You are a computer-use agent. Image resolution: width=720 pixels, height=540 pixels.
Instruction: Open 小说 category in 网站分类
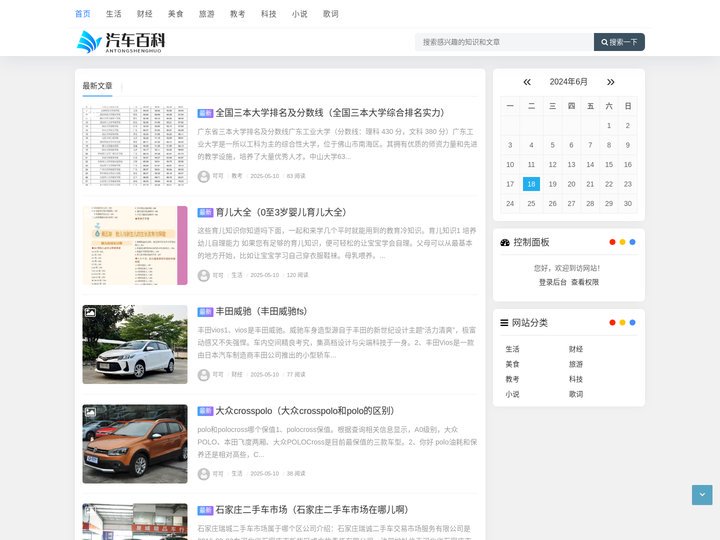[x=512, y=394]
